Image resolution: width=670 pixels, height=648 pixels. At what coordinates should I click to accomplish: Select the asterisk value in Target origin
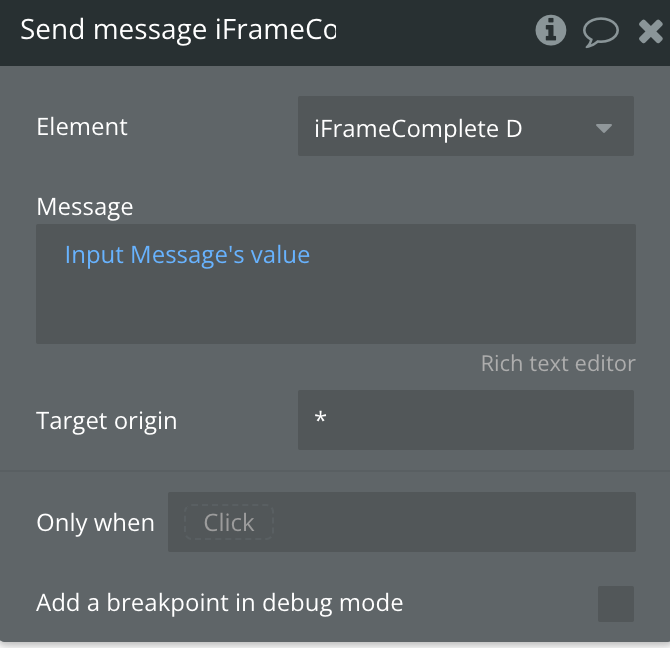click(320, 417)
